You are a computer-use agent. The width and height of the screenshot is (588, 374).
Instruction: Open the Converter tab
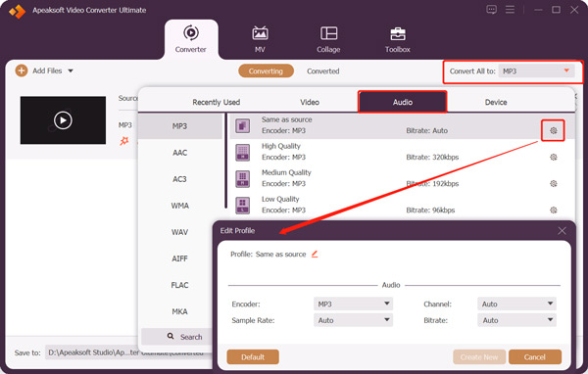(x=191, y=39)
